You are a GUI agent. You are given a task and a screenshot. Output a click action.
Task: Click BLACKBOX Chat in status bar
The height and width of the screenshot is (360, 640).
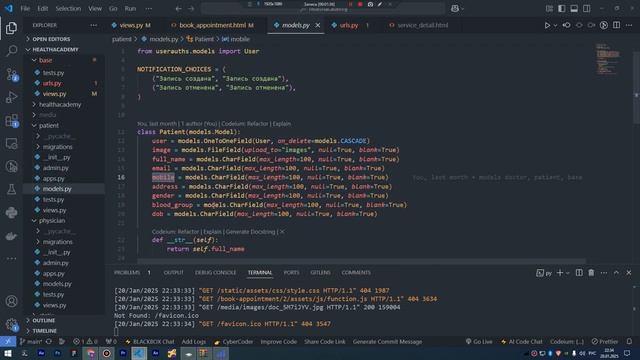[149, 342]
